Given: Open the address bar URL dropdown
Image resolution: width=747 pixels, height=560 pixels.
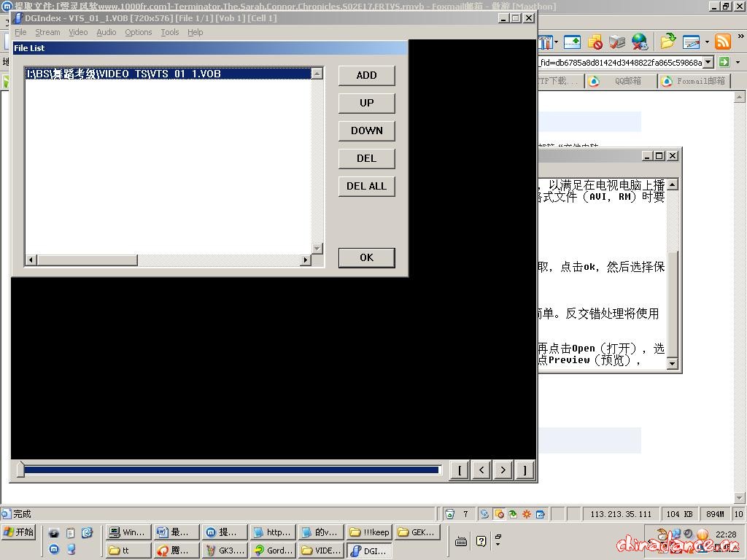Looking at the screenshot, I should [708, 62].
